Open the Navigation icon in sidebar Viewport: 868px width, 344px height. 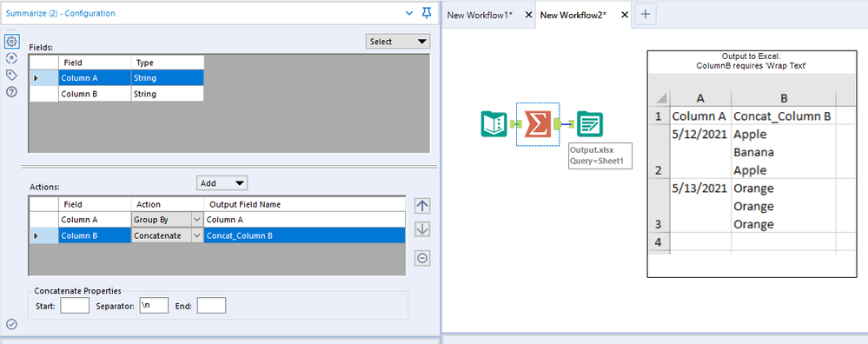click(11, 58)
